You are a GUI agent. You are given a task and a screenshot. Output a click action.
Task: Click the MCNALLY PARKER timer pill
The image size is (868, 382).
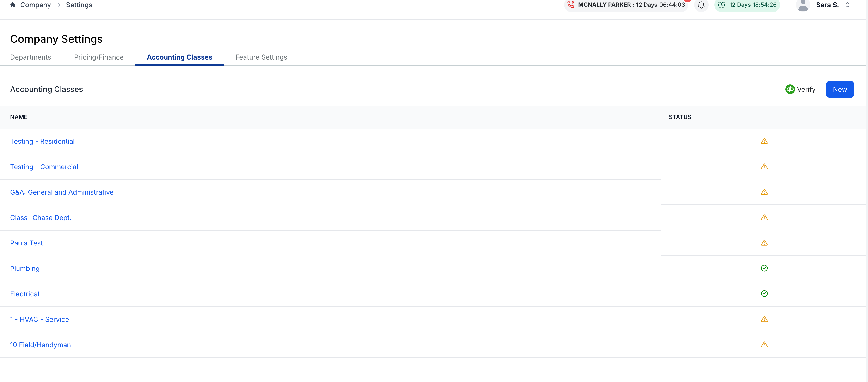click(626, 5)
